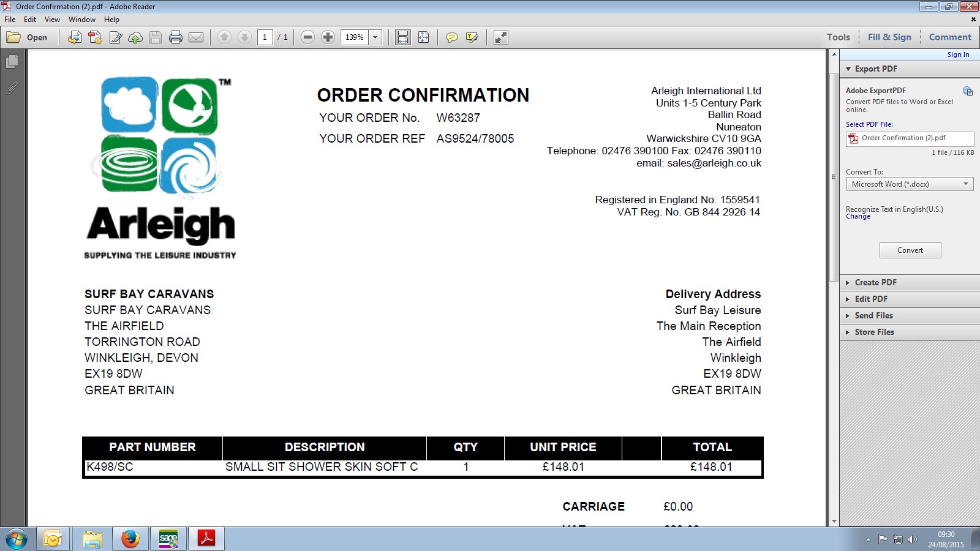Open Sage from the taskbar

point(168,539)
